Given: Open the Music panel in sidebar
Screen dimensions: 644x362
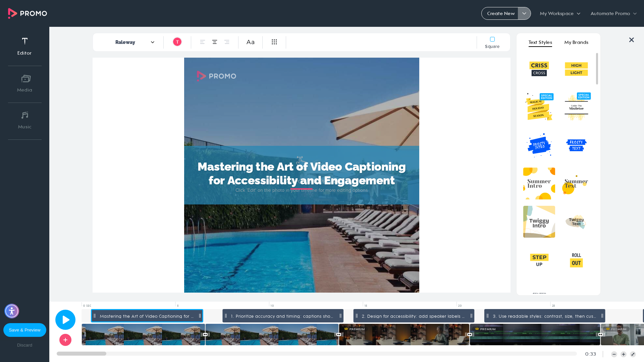Looking at the screenshot, I should (x=25, y=121).
